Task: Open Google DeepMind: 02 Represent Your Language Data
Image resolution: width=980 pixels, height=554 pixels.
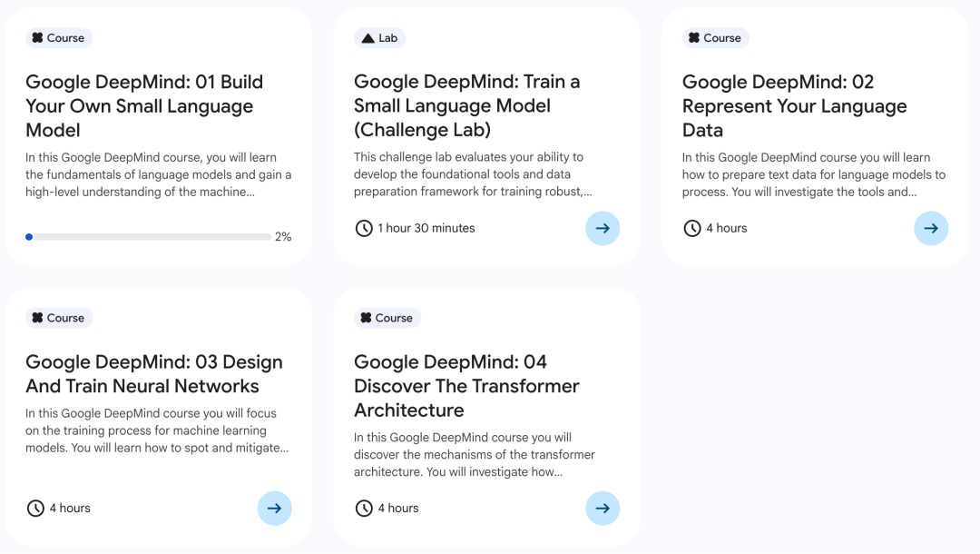Action: (x=794, y=105)
